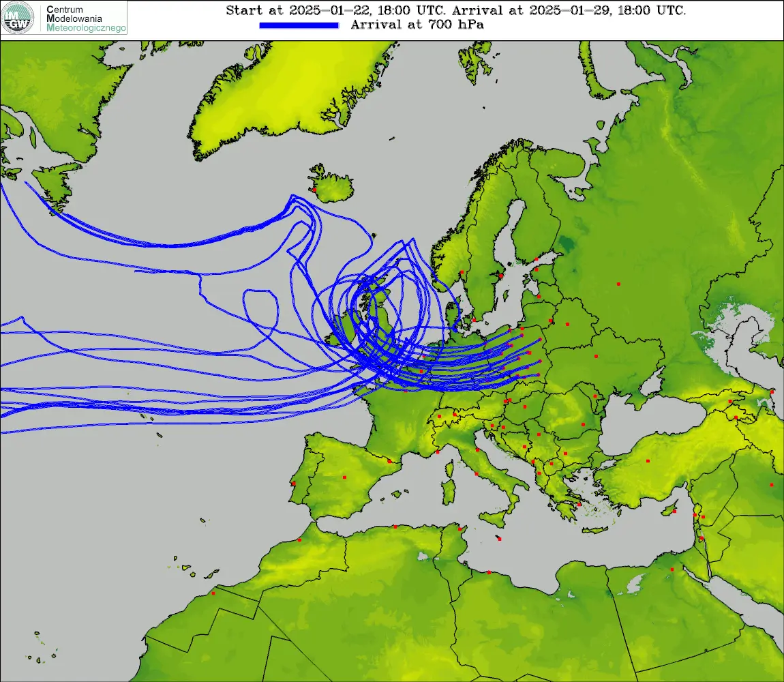Click the Centrum Modelowania Meteorologicznego label
The height and width of the screenshot is (682, 784).
85,18
